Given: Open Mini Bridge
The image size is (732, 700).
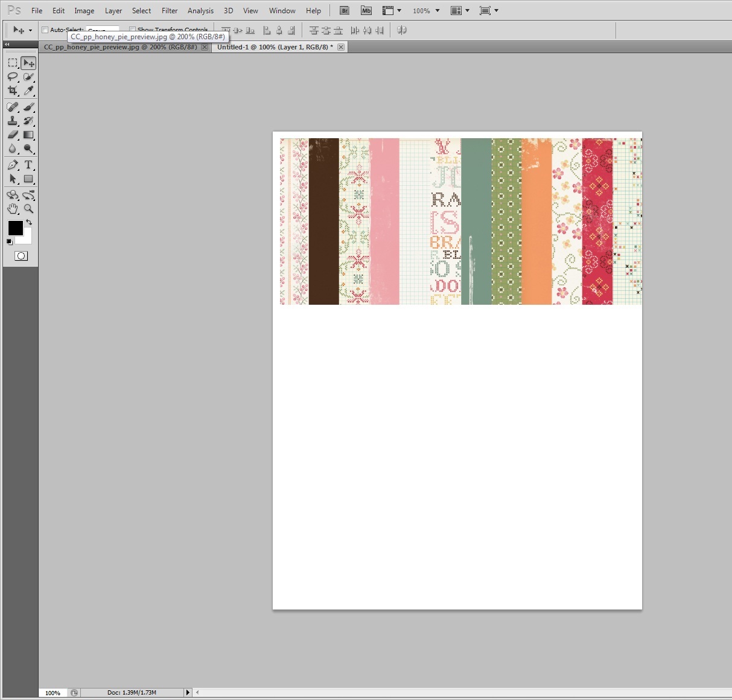Looking at the screenshot, I should pos(366,10).
